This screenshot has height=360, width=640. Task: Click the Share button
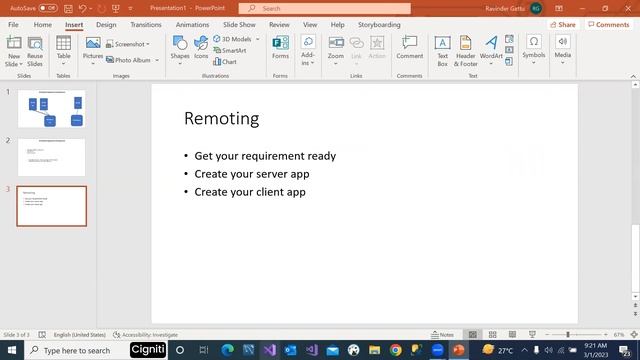tap(563, 24)
